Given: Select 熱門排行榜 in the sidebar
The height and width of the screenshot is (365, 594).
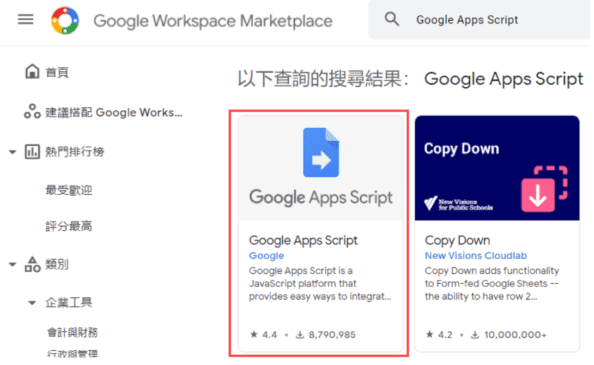Looking at the screenshot, I should pos(75,152).
